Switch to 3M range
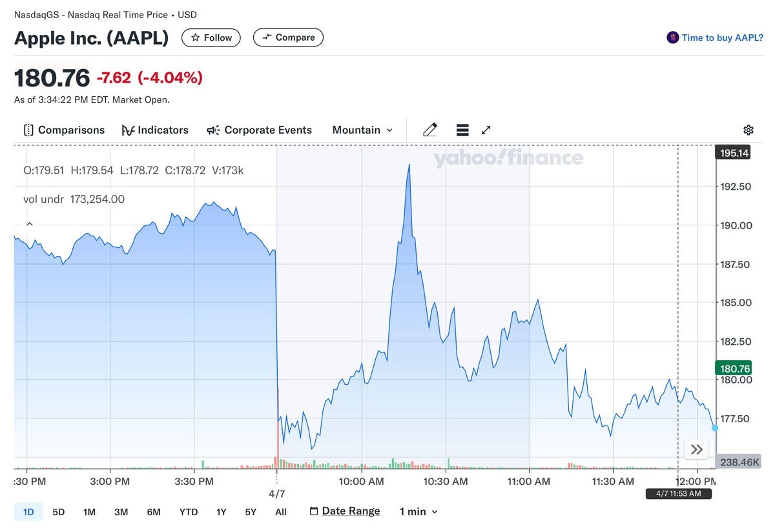The height and width of the screenshot is (532, 775). [x=121, y=512]
